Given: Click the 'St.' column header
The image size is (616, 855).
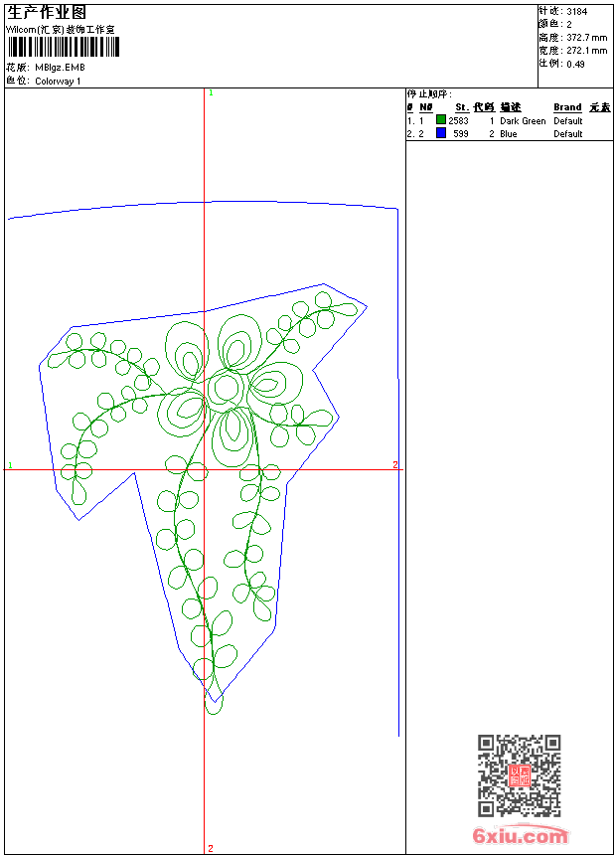Looking at the screenshot, I should [x=462, y=107].
